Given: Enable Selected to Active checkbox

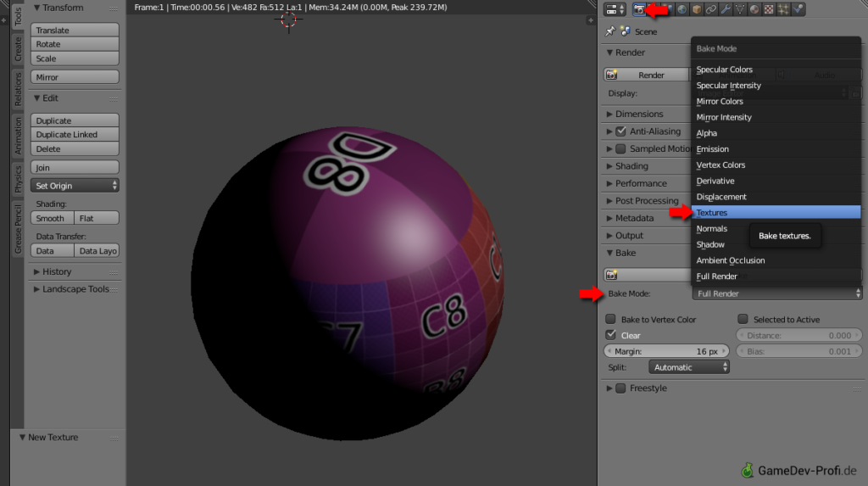Looking at the screenshot, I should pyautogui.click(x=743, y=319).
